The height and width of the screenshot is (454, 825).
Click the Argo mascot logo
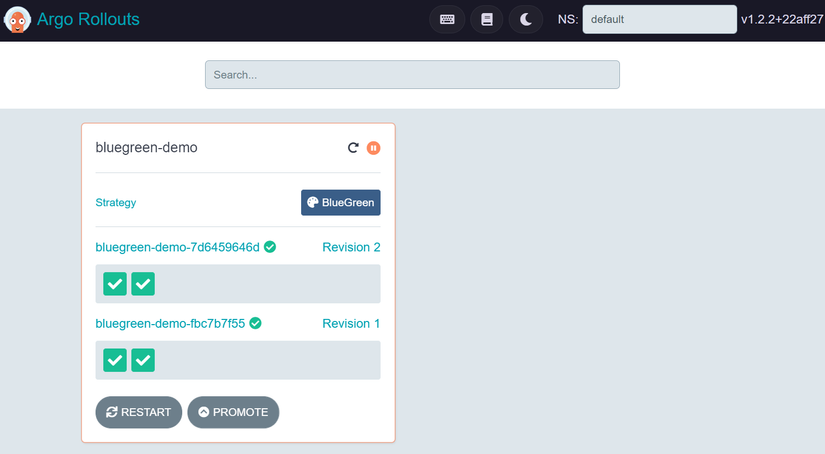(17, 19)
